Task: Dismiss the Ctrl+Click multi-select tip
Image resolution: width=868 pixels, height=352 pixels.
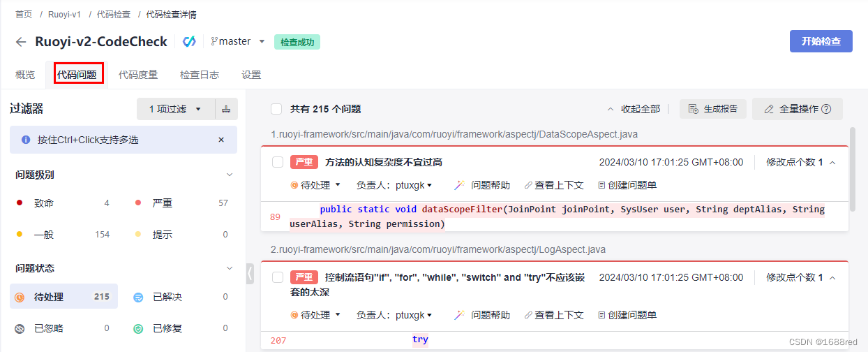Action: click(x=221, y=140)
